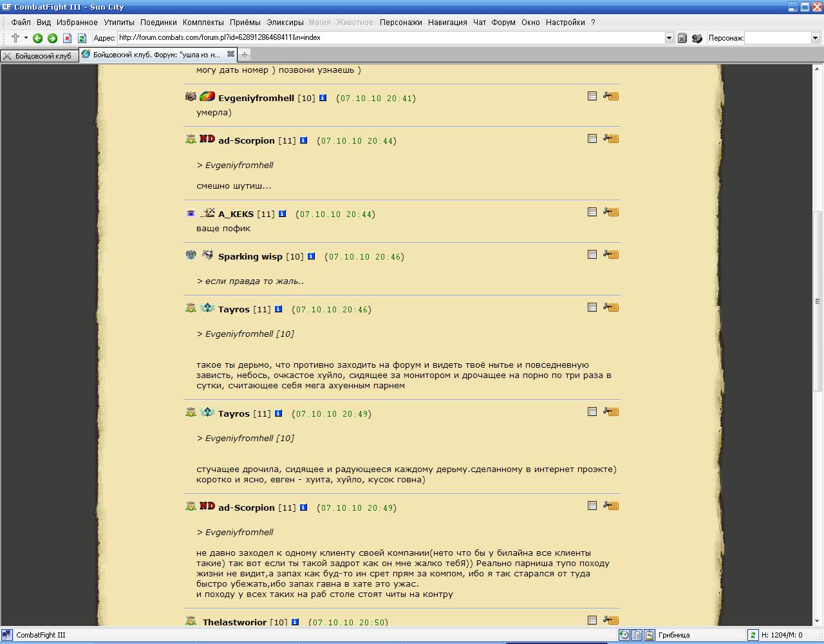Open the info icon of Tayros's 20:46 post

point(278,309)
